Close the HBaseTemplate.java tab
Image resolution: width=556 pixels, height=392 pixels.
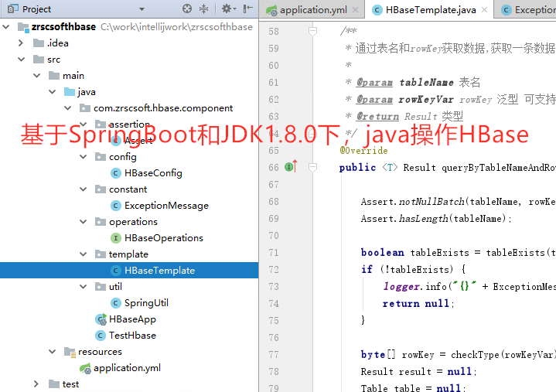tap(484, 10)
